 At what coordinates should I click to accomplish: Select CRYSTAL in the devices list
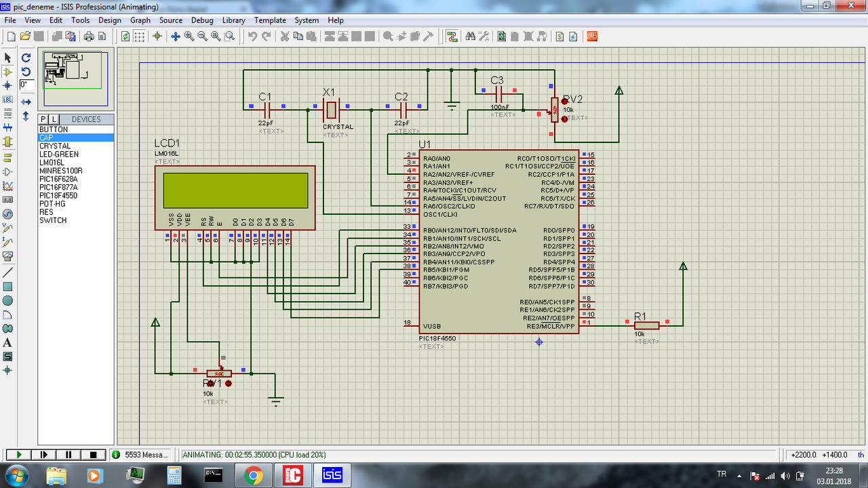pos(76,146)
